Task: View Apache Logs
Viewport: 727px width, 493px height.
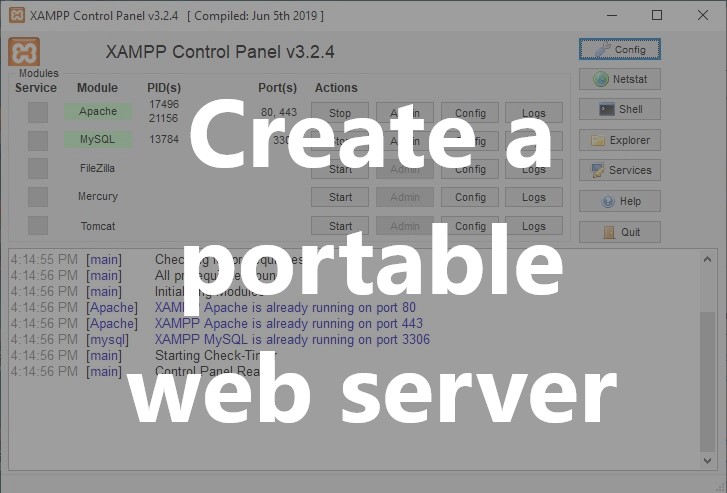Action: tap(534, 113)
